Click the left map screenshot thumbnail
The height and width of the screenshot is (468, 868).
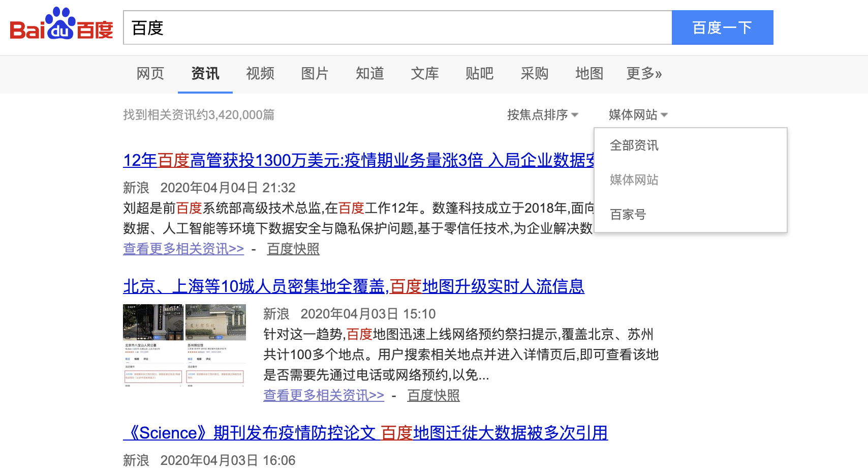click(x=153, y=345)
